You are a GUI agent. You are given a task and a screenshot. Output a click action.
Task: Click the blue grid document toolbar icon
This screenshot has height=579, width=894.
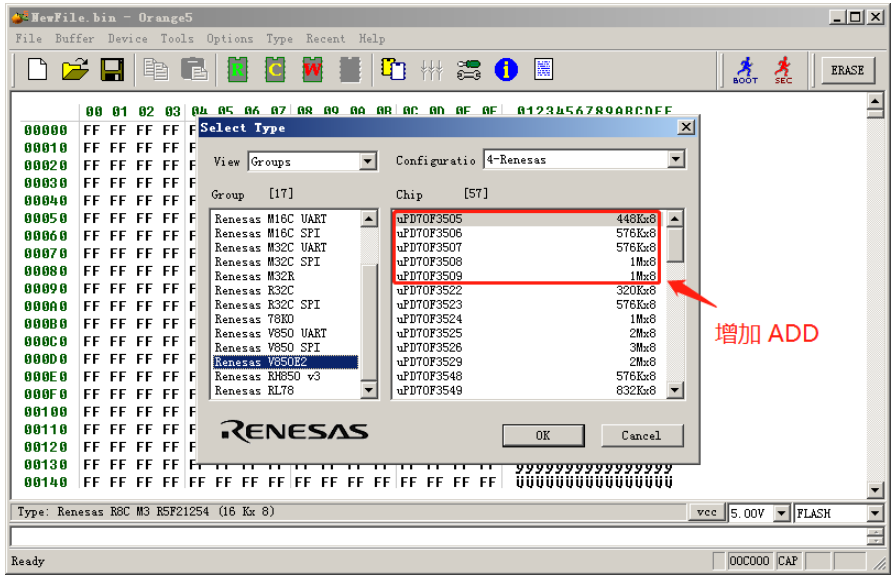(x=543, y=70)
